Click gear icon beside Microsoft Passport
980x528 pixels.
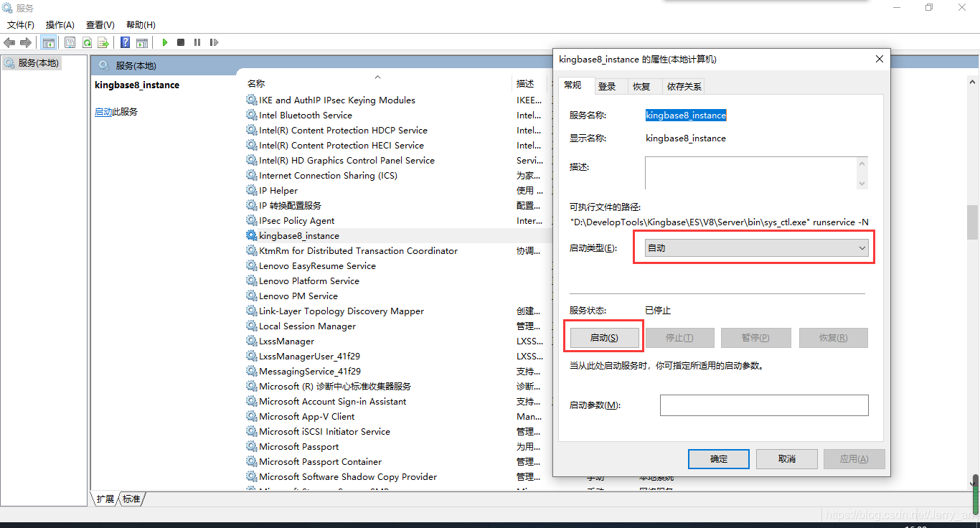click(x=251, y=446)
